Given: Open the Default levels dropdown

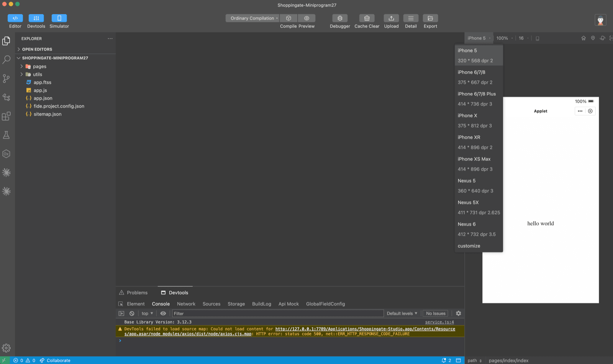Looking at the screenshot, I should click(x=402, y=313).
